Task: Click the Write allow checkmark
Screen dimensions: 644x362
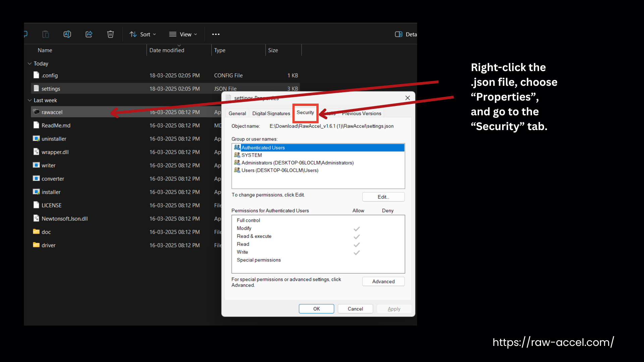Action: pos(357,252)
